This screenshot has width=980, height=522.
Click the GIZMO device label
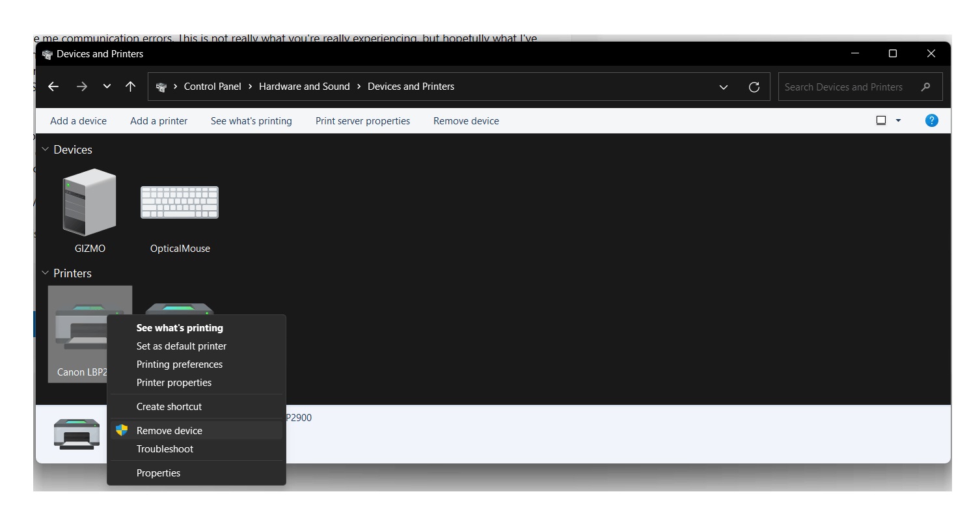coord(90,249)
